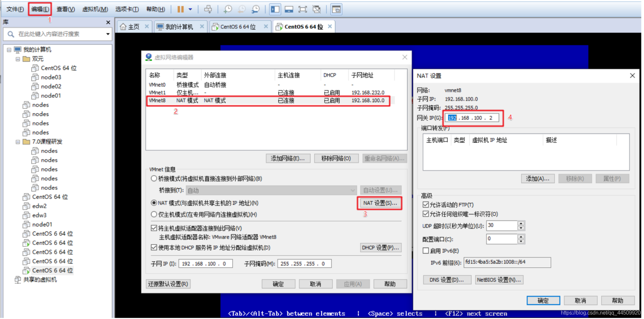Click 还原默认设置(R) button

pyautogui.click(x=168, y=284)
